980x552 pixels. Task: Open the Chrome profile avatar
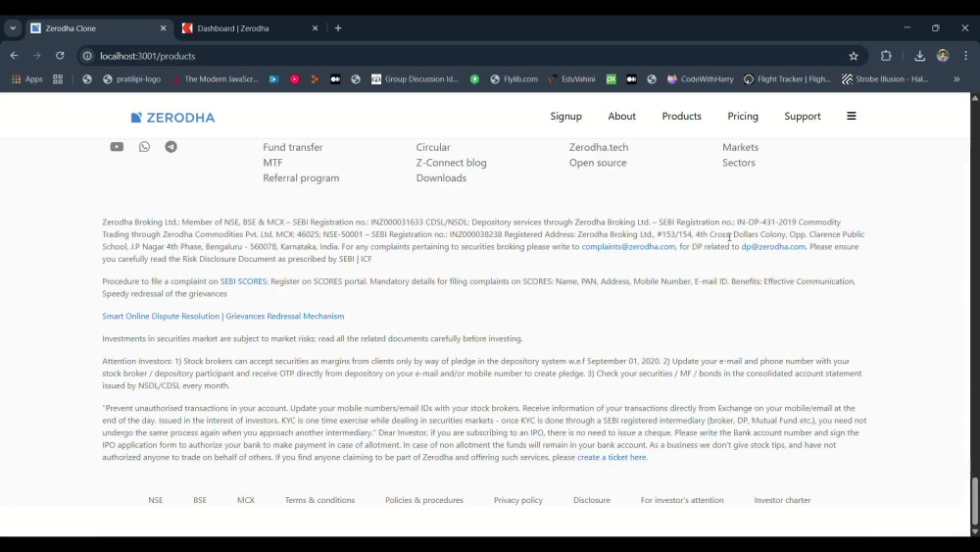[x=943, y=56]
